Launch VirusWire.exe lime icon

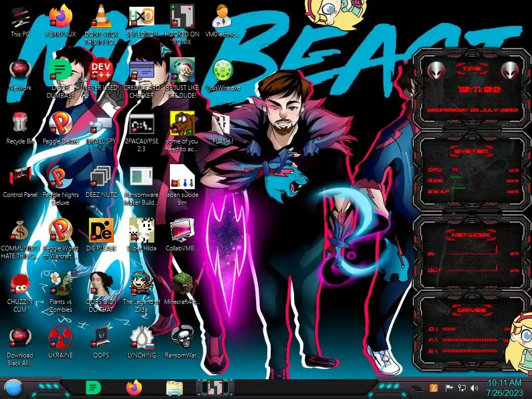222,75
